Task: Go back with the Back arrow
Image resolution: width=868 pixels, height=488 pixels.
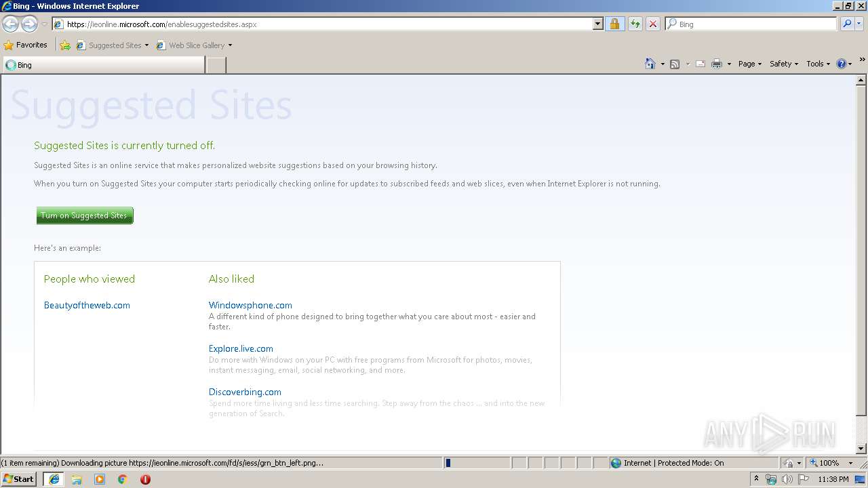Action: tap(10, 24)
